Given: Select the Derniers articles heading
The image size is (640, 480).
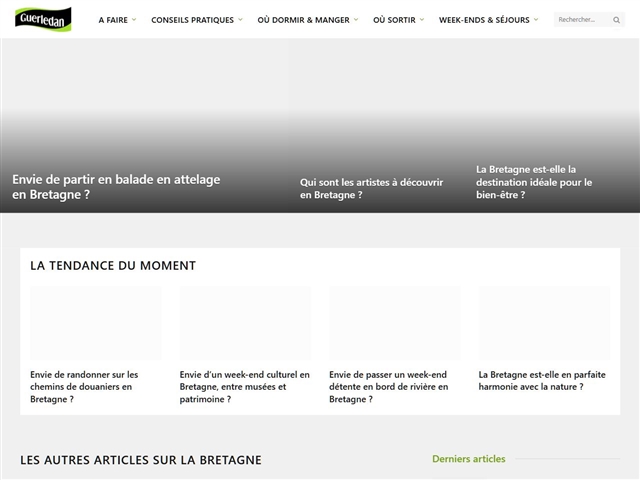Looking at the screenshot, I should [x=468, y=459].
